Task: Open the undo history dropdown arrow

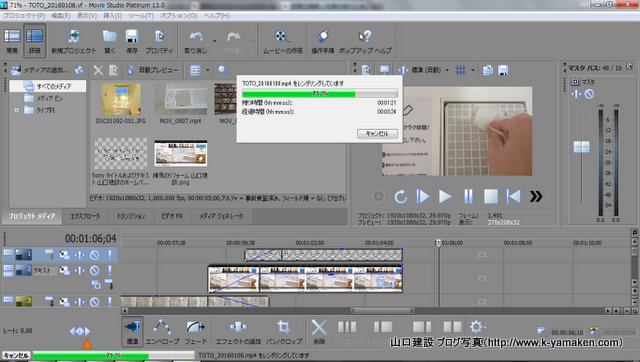Action: click(215, 41)
